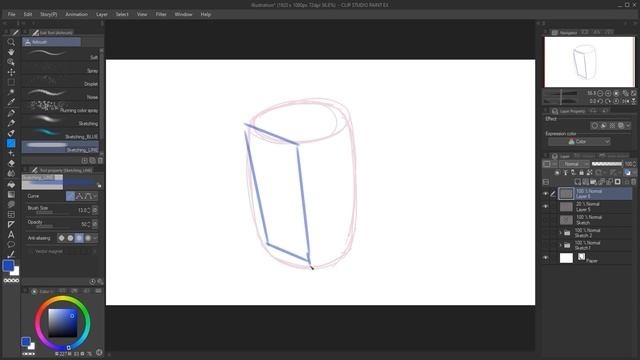Expand the Sketch 2 folder
The height and width of the screenshot is (360, 640).
(561, 233)
